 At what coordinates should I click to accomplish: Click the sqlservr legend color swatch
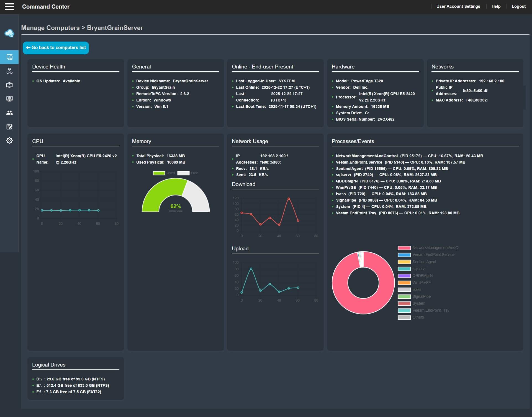point(404,269)
